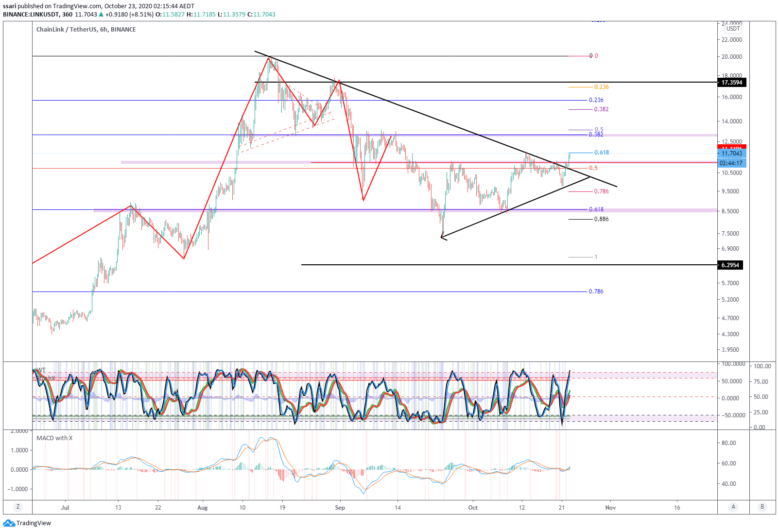Image resolution: width=779 pixels, height=532 pixels.
Task: Click the 20.0000 price axis label
Action: click(x=732, y=57)
